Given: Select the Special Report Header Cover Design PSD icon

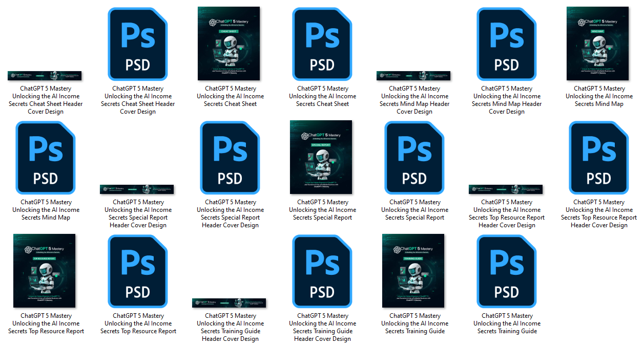Looking at the screenshot, I should [x=230, y=158].
